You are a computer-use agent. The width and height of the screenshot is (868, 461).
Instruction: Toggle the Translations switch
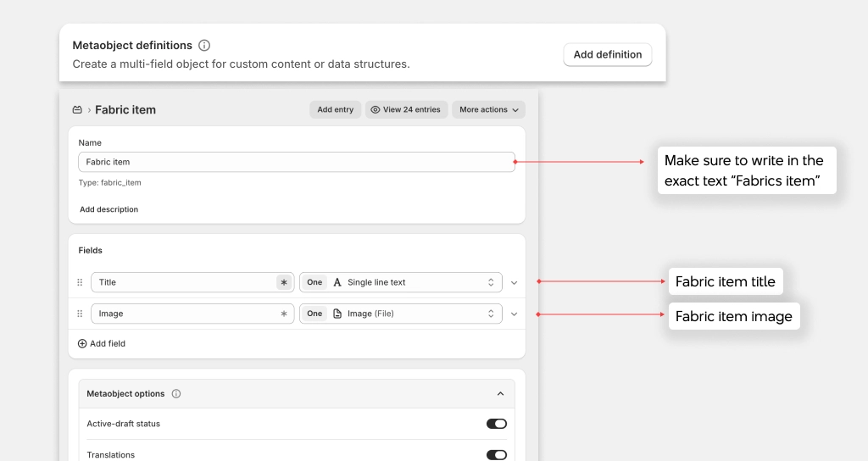pos(497,455)
